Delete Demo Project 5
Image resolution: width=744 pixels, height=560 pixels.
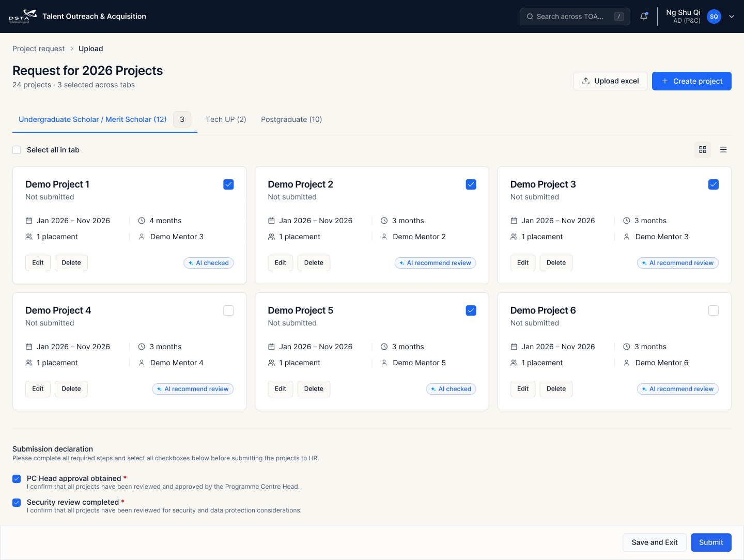314,389
